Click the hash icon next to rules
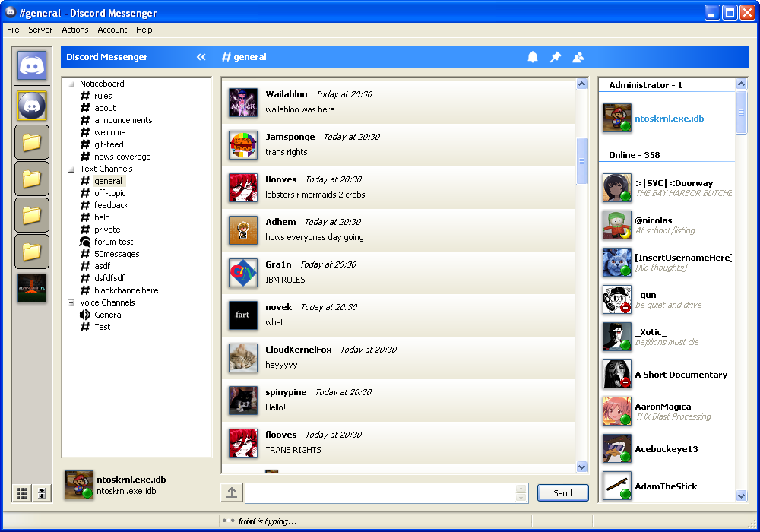This screenshot has height=532, width=760. click(85, 96)
